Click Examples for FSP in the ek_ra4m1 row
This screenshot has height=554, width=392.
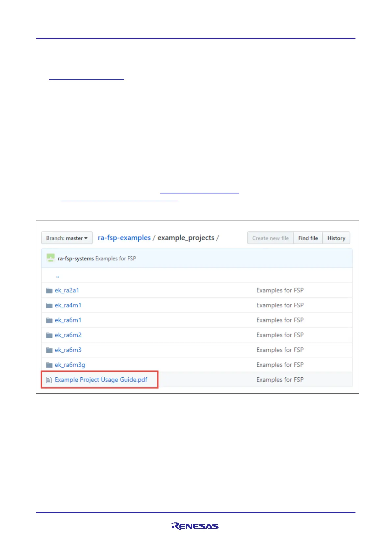(x=280, y=305)
